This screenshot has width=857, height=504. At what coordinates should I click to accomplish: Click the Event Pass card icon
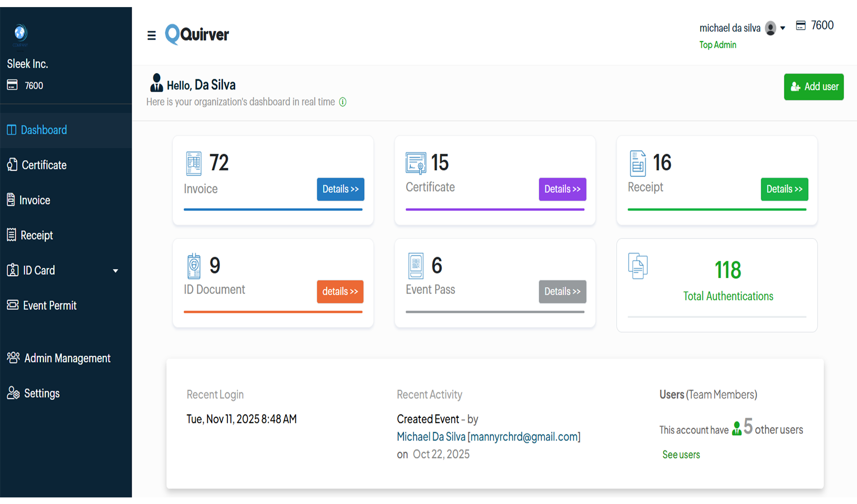pyautogui.click(x=416, y=266)
